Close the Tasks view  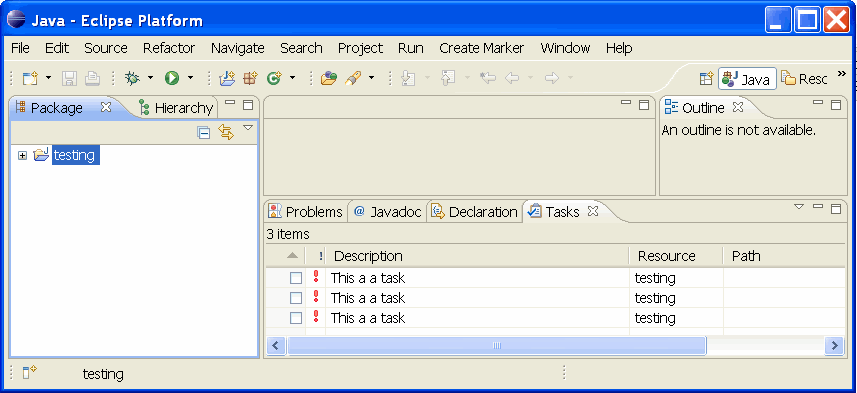click(593, 211)
